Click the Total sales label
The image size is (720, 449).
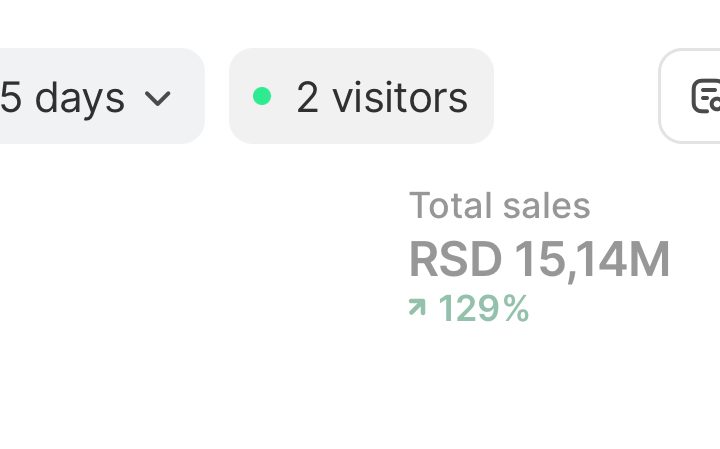pos(499,206)
